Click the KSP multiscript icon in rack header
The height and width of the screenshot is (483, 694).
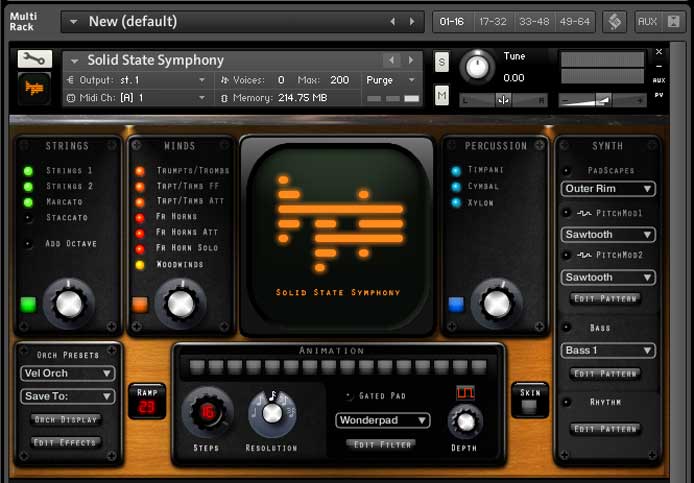point(614,22)
